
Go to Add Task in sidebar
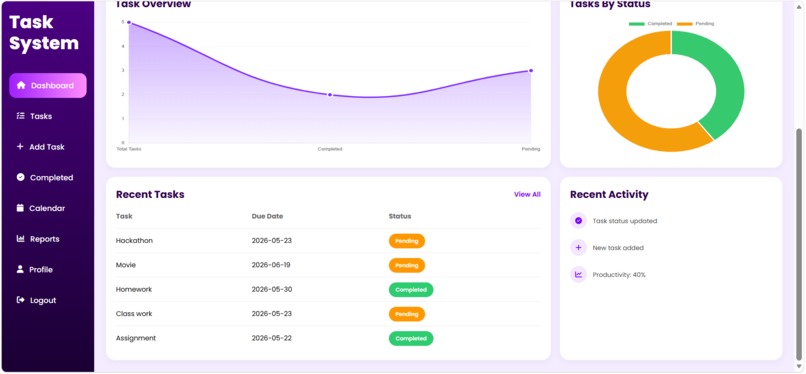coord(48,146)
